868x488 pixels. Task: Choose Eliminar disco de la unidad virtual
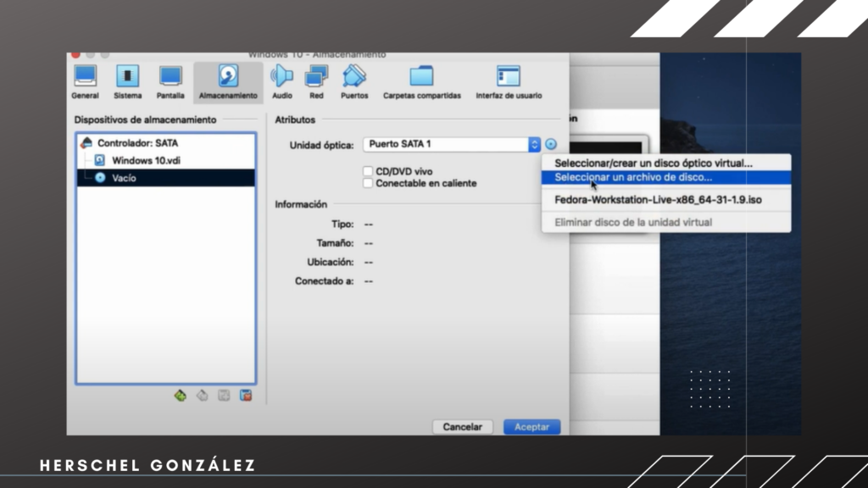pos(666,222)
